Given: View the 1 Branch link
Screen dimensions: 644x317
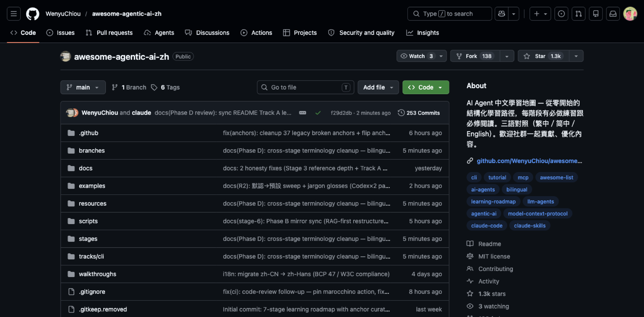Looking at the screenshot, I should 129,87.
